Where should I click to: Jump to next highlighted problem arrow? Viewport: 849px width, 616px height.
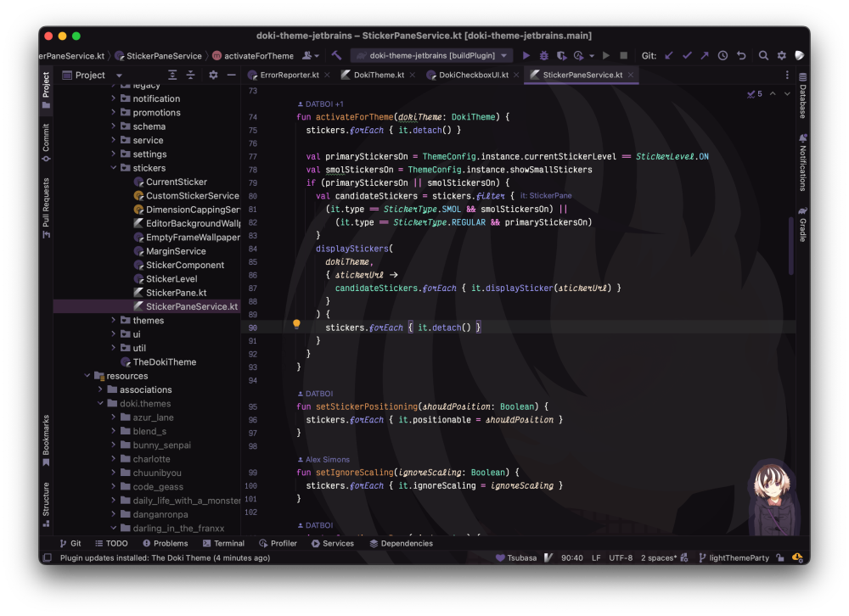pyautogui.click(x=787, y=93)
